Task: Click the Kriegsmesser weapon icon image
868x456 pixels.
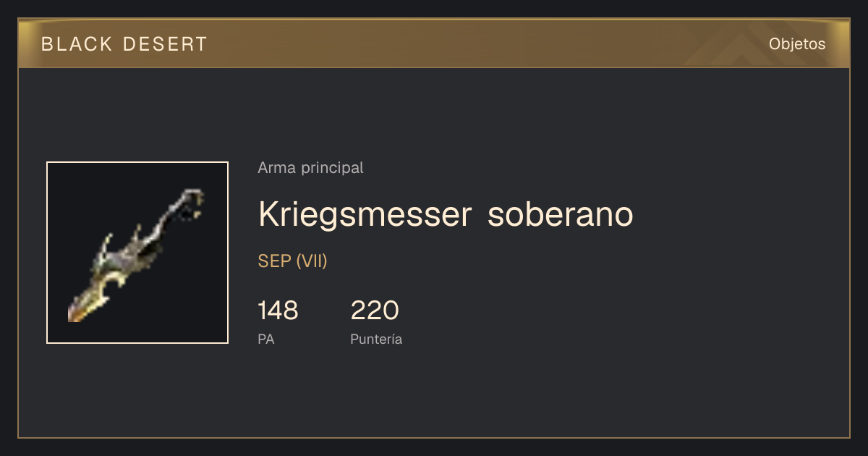Action: click(x=137, y=253)
